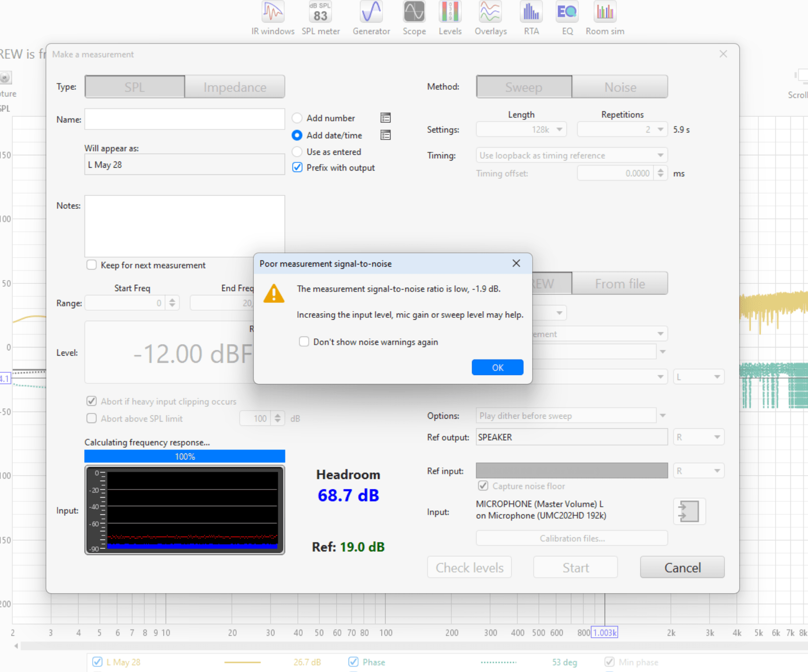Open the Overlays window
The image size is (808, 672).
pos(491,18)
